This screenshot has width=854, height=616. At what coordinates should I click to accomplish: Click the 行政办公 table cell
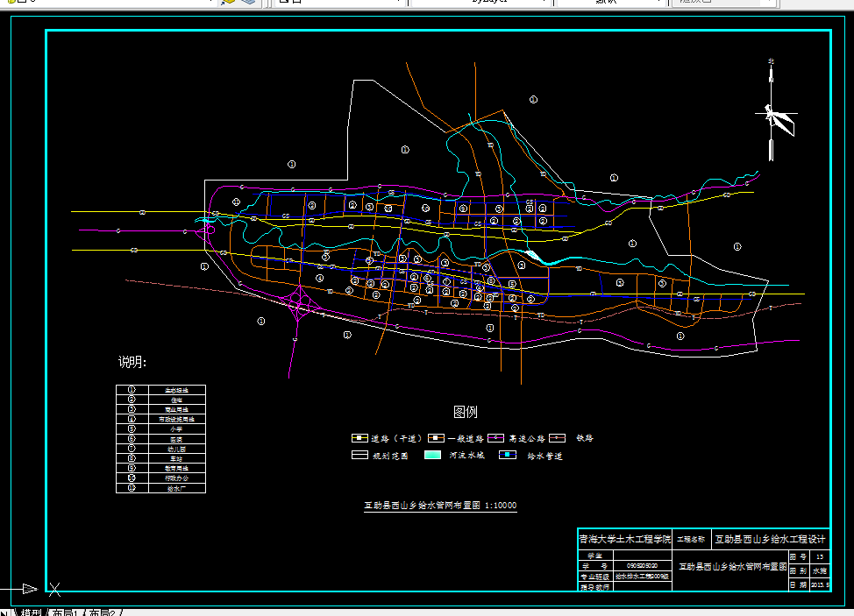point(177,478)
